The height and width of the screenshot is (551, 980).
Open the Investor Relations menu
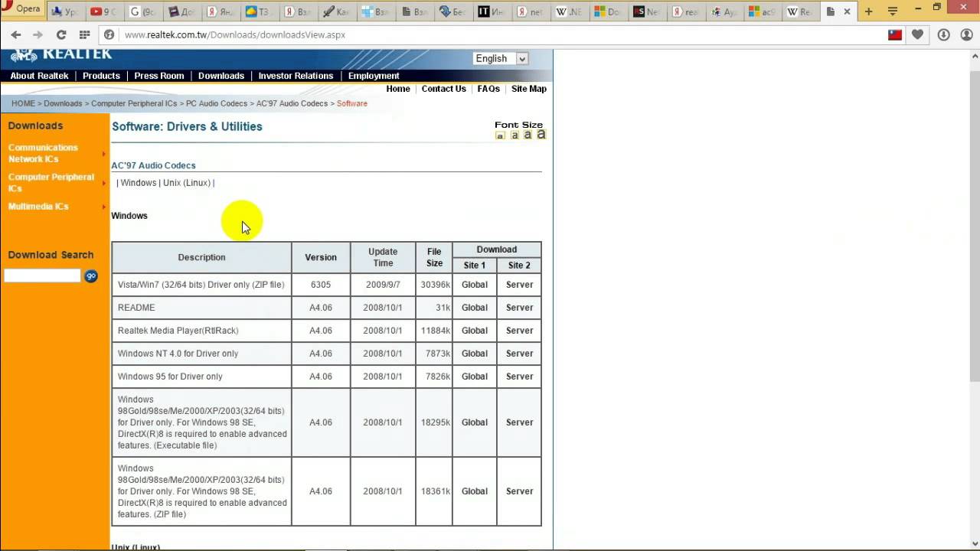296,76
